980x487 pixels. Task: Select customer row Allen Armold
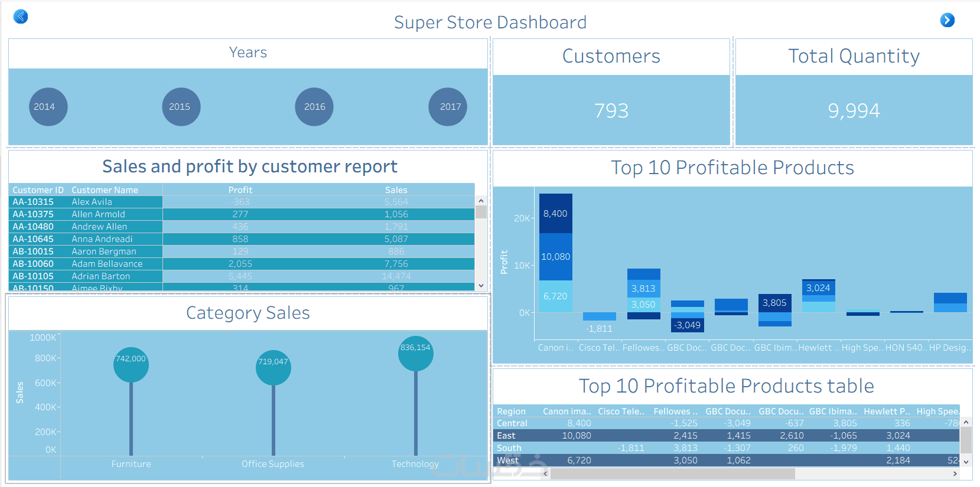(x=242, y=214)
